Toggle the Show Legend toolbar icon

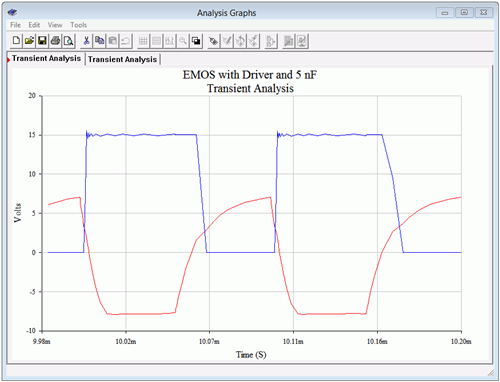(156, 41)
